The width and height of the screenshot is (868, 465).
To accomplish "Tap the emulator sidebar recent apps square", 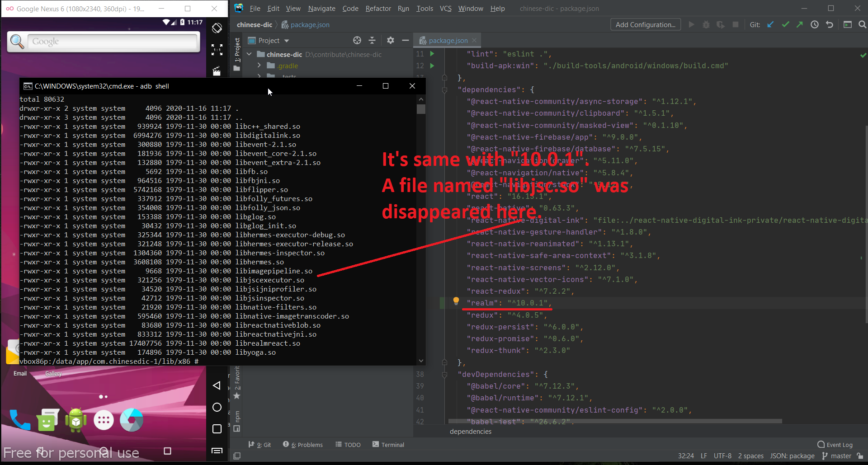I will pyautogui.click(x=217, y=429).
